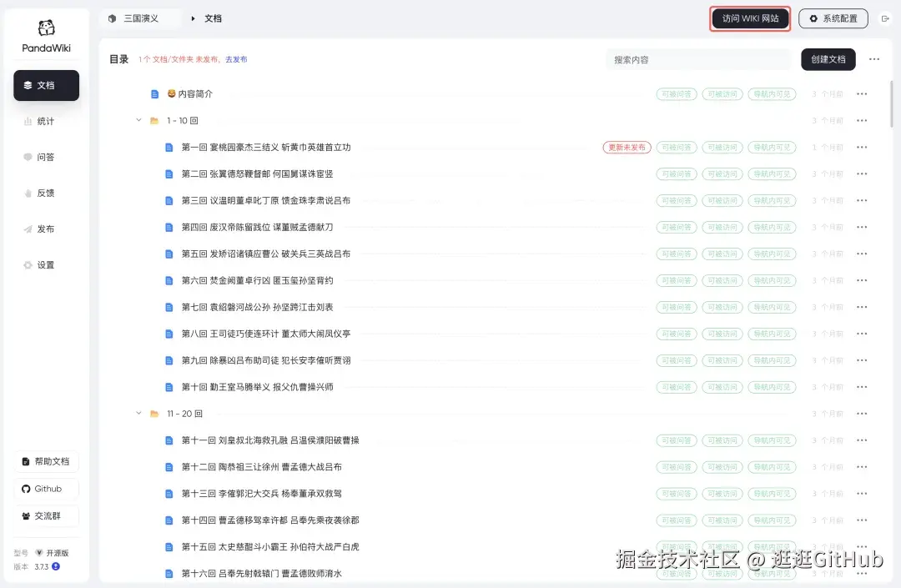The height and width of the screenshot is (588, 901).
Task: Collapse the 11 - 20 回 folder
Action: click(x=138, y=413)
